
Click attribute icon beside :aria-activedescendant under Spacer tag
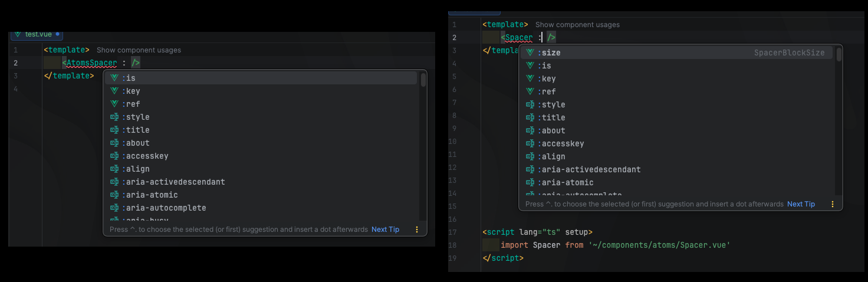(x=530, y=169)
